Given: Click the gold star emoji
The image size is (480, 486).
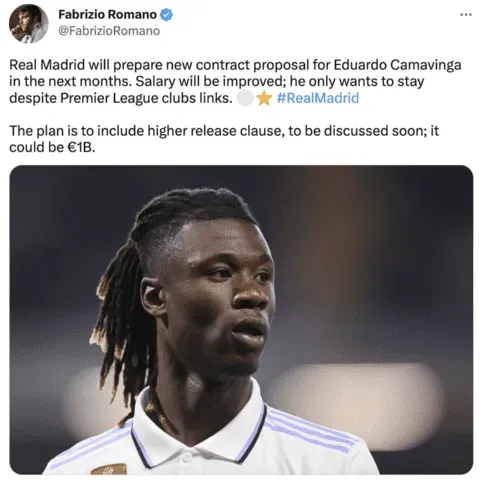Looking at the screenshot, I should tap(264, 98).
